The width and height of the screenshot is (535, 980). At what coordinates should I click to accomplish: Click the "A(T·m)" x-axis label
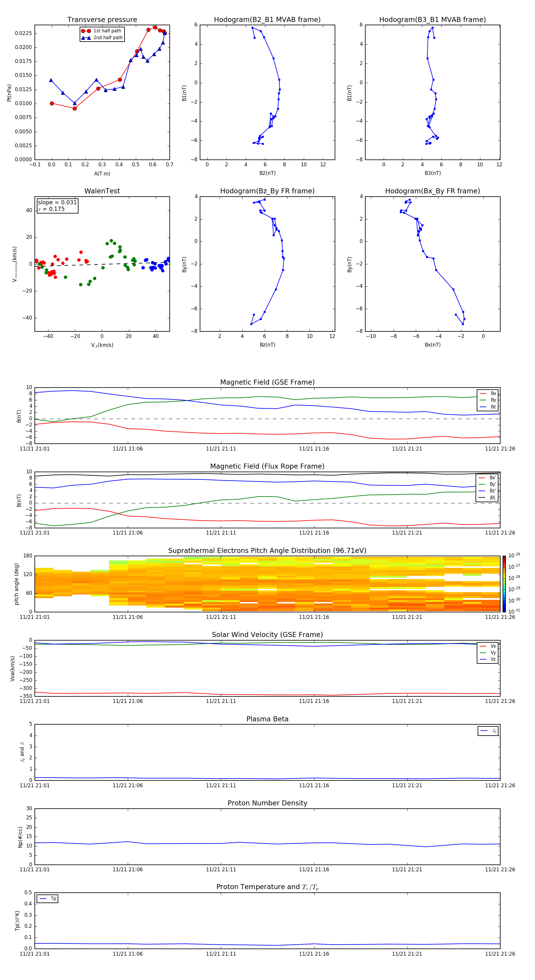(x=102, y=174)
